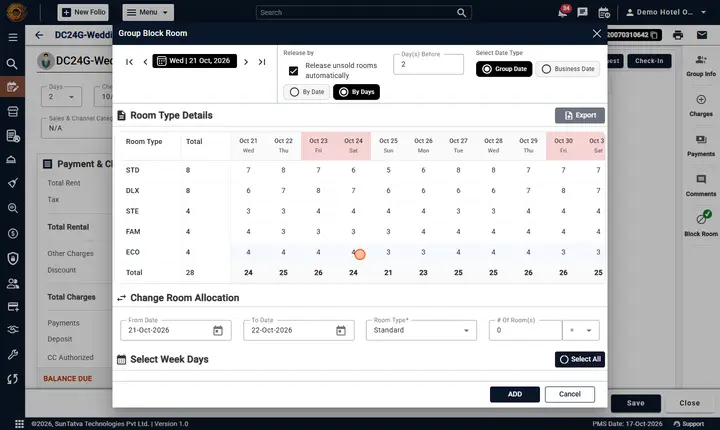Expand the Demo Hotel user dropdown
The image size is (720, 430).
pyautogui.click(x=666, y=12)
